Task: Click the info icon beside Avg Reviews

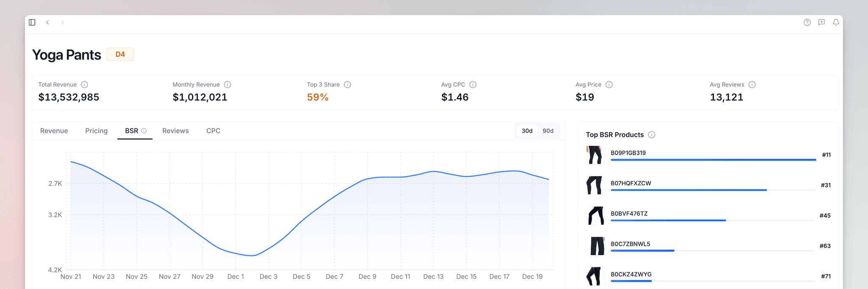Action: [752, 85]
